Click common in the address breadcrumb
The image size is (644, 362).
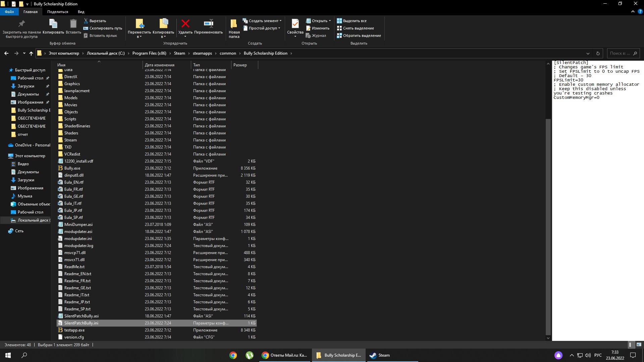click(x=228, y=53)
